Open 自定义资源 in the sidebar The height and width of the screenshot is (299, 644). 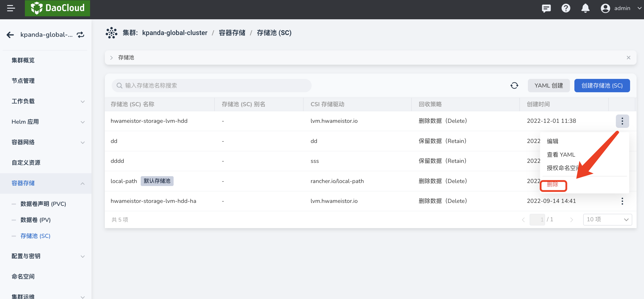point(26,163)
